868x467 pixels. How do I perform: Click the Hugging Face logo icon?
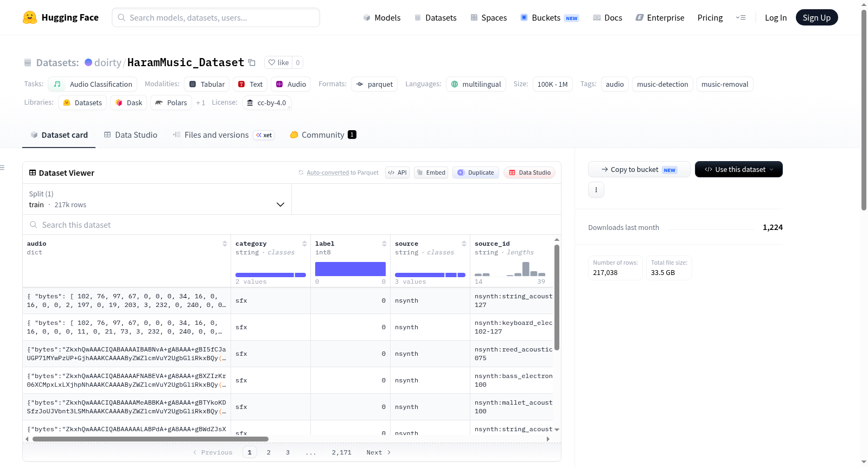point(30,17)
